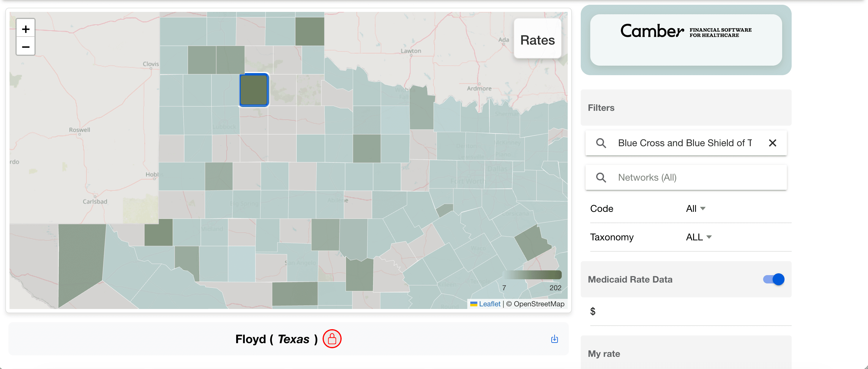
Task: Click the legend minimum value 7
Action: pyautogui.click(x=504, y=288)
